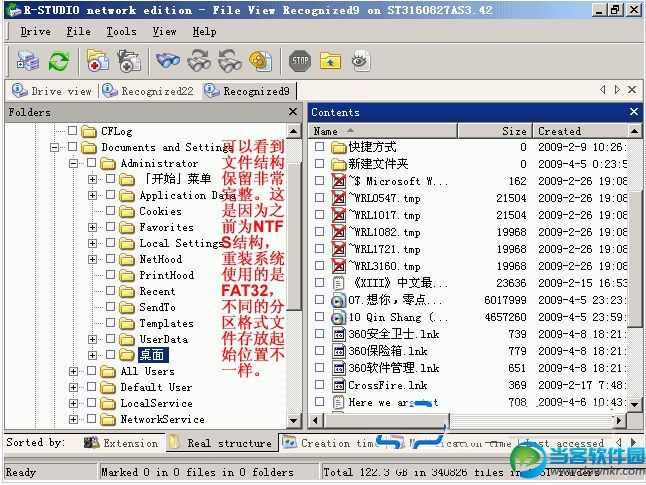Sort contents by Created column header
Screen dimensions: 646x485
pos(580,131)
